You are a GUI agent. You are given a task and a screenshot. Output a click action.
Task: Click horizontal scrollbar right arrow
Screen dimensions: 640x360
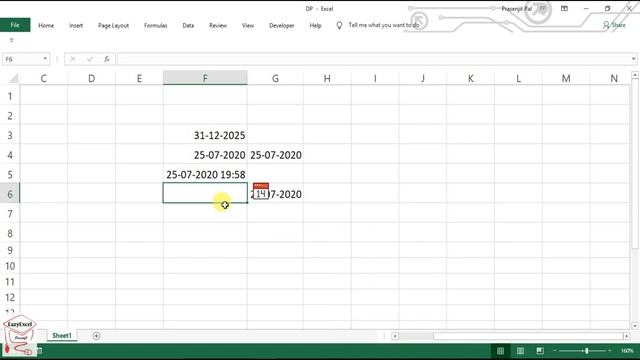click(626, 336)
